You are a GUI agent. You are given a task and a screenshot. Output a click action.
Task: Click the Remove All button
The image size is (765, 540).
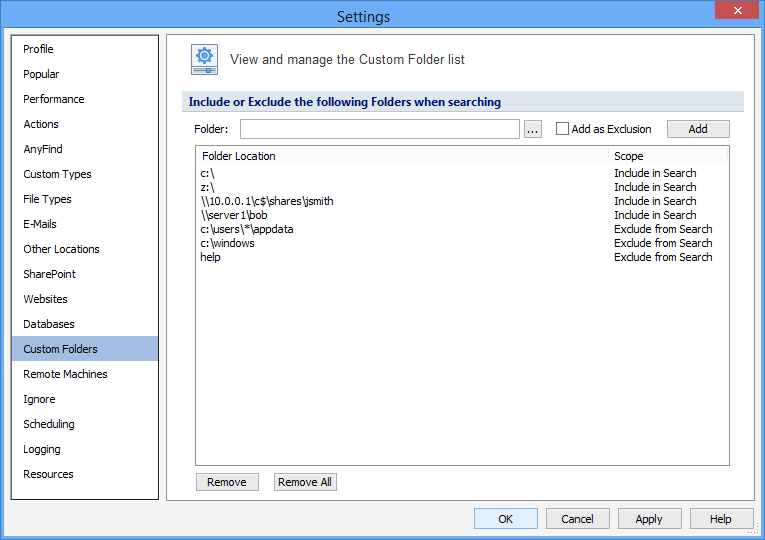tap(305, 482)
